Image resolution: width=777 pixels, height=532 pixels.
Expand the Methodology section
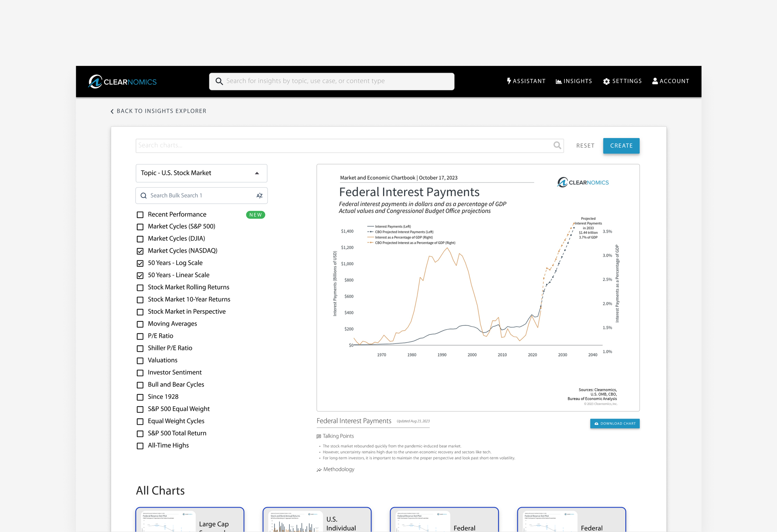[x=338, y=469]
